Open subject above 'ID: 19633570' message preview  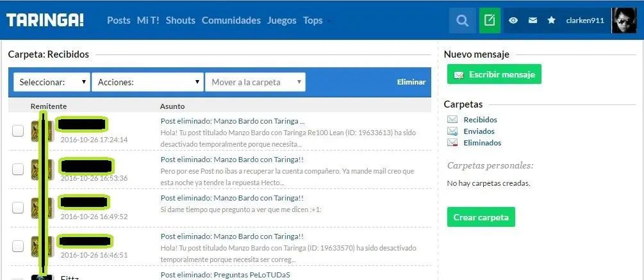[x=232, y=236]
